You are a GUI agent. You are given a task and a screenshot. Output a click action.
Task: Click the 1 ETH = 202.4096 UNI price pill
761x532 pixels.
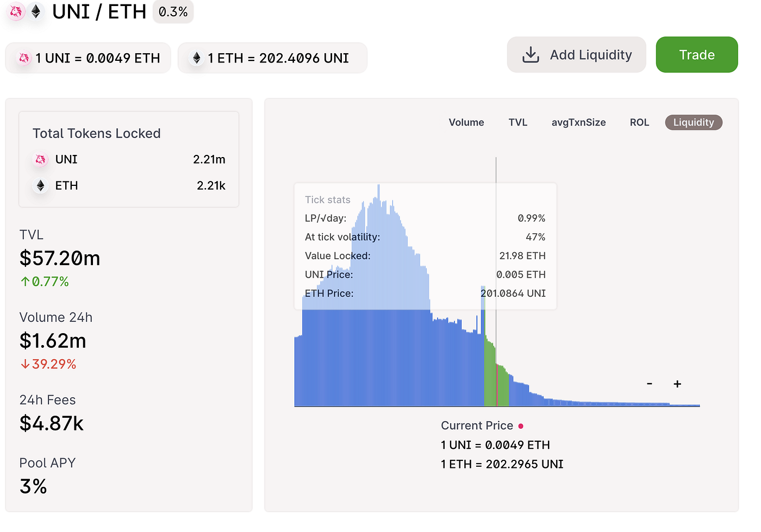coord(272,58)
